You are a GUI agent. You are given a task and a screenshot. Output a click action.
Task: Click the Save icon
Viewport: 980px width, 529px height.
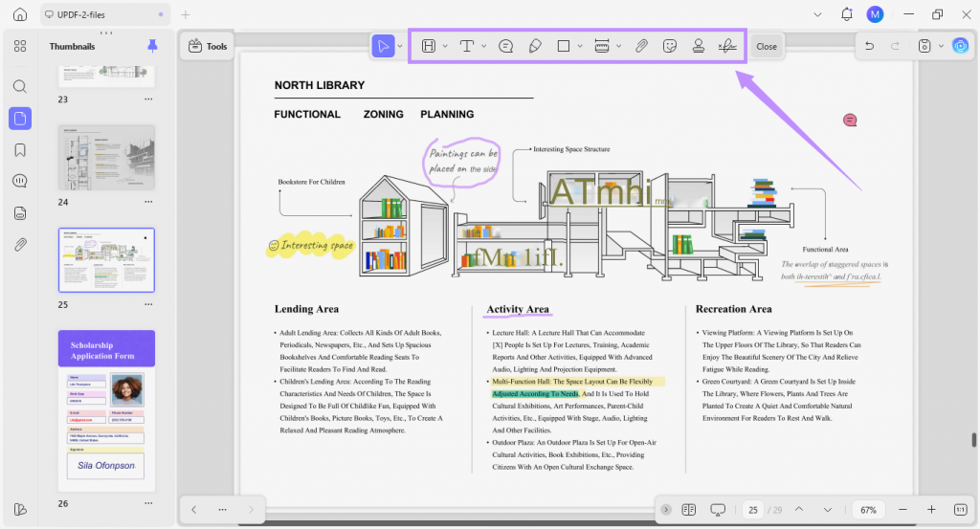pos(924,46)
